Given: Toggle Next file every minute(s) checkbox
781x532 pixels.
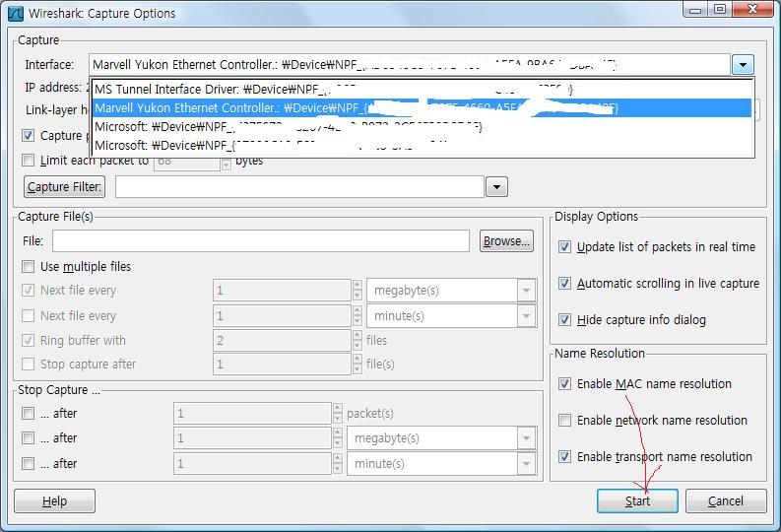Looking at the screenshot, I should click(x=29, y=316).
